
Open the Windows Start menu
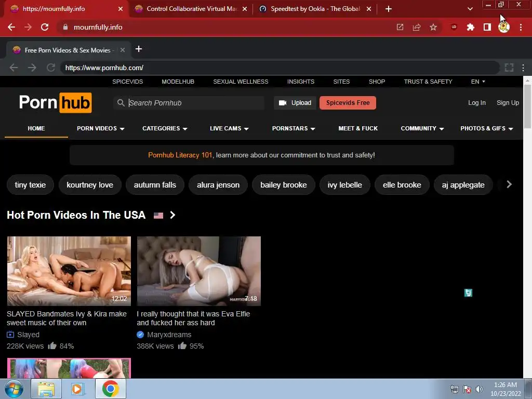point(14,389)
